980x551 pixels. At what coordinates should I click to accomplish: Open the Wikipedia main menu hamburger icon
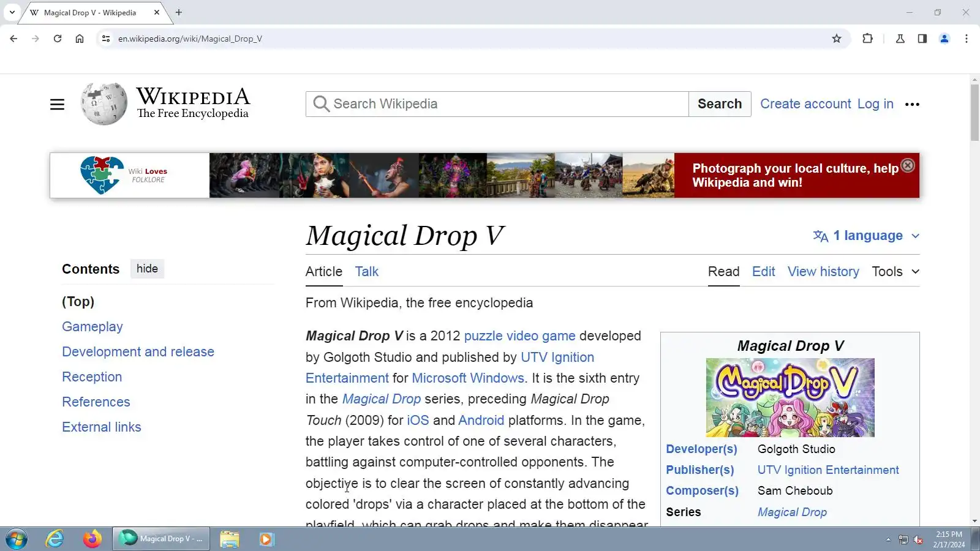point(57,104)
